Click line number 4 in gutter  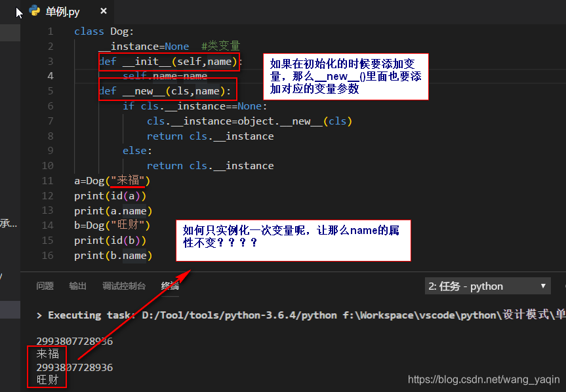[x=51, y=76]
